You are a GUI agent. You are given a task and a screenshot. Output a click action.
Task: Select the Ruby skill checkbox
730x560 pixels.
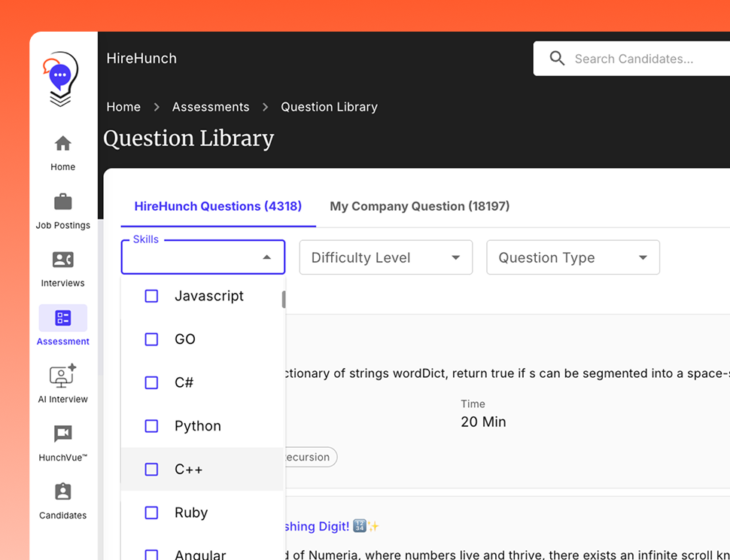pos(151,513)
